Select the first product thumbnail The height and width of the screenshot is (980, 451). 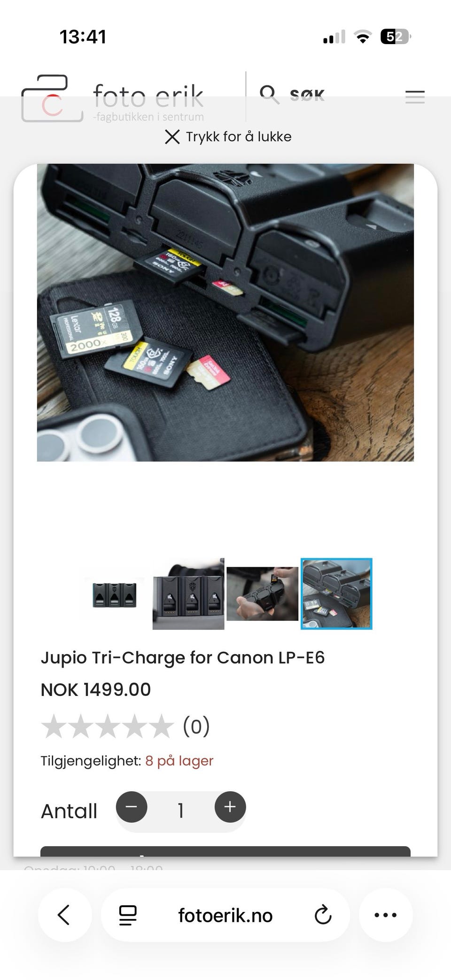point(115,594)
